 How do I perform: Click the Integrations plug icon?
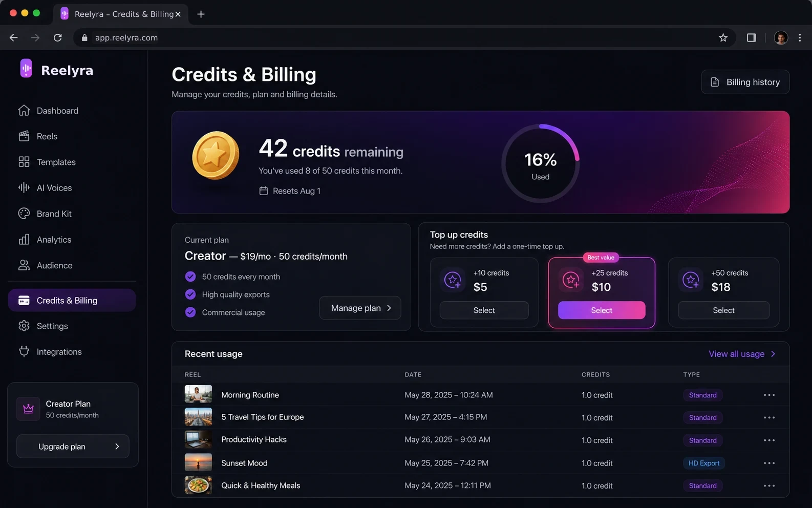coord(24,351)
